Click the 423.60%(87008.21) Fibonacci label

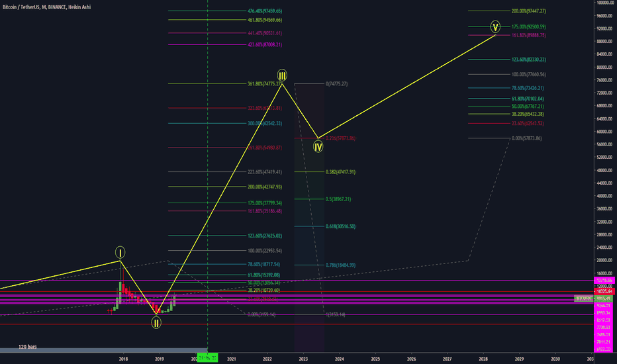pos(265,45)
